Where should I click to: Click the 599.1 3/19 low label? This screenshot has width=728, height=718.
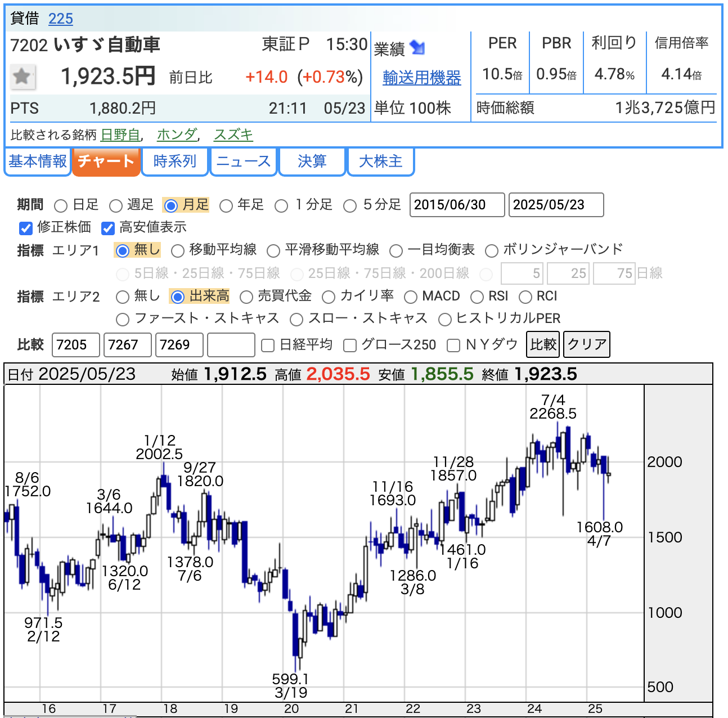(290, 686)
